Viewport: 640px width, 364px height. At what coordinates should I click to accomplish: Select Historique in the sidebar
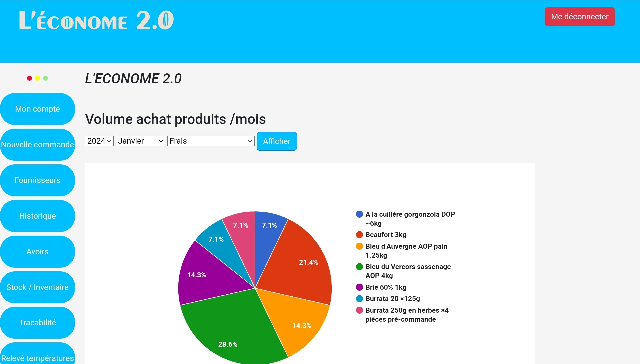(37, 216)
